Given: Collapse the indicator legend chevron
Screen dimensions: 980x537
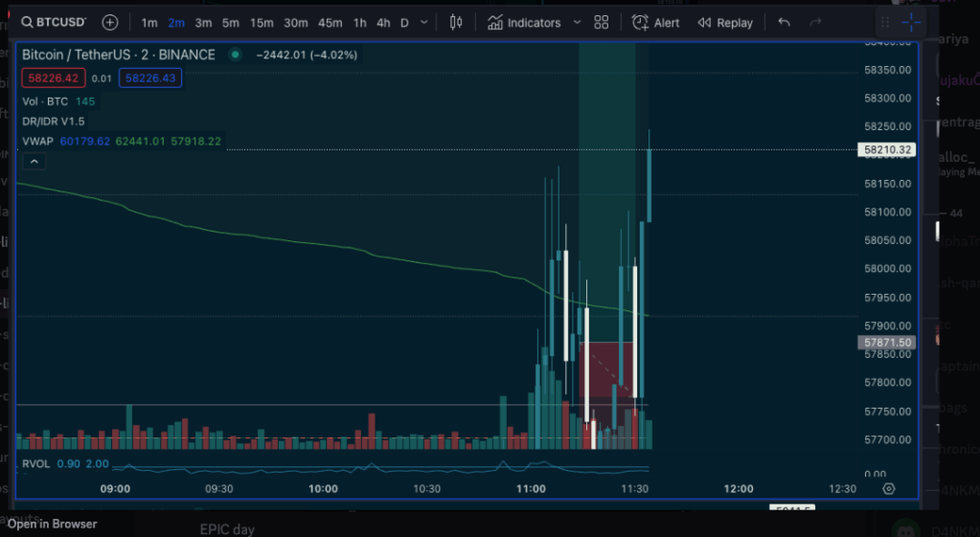Looking at the screenshot, I should (x=34, y=162).
